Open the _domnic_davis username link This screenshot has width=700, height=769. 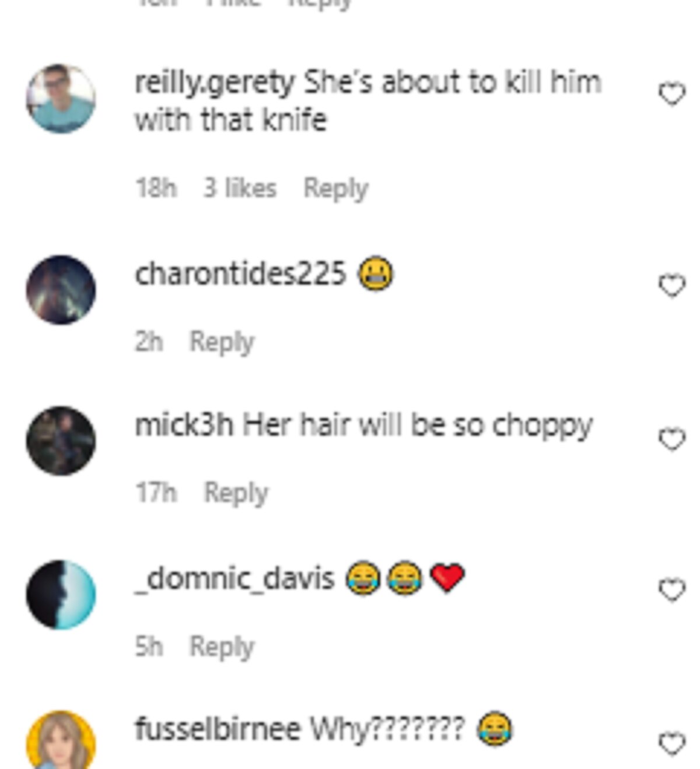pyautogui.click(x=235, y=579)
